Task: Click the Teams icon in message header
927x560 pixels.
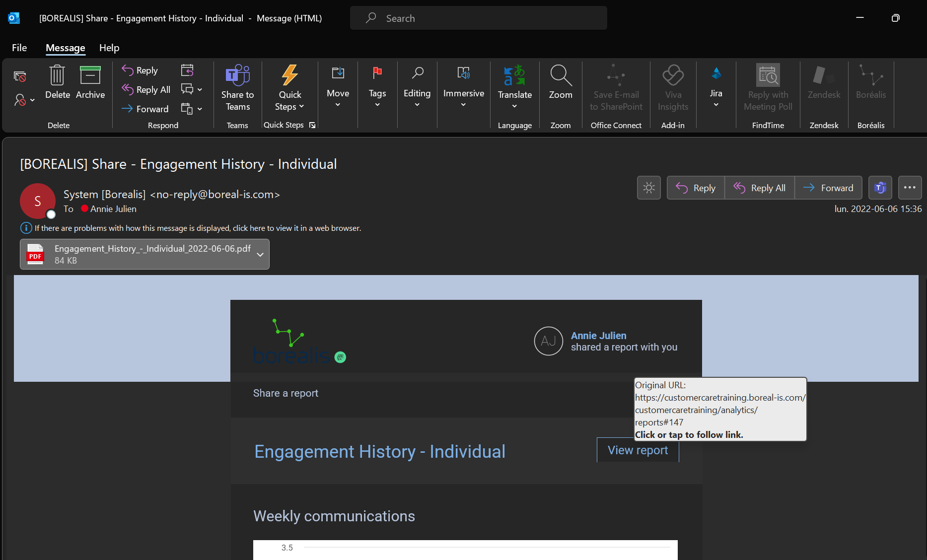Action: point(880,188)
